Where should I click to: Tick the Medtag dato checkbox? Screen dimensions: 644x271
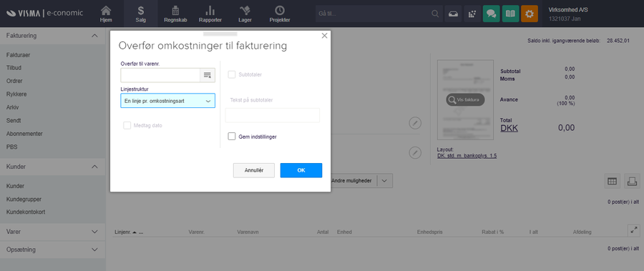tap(127, 125)
